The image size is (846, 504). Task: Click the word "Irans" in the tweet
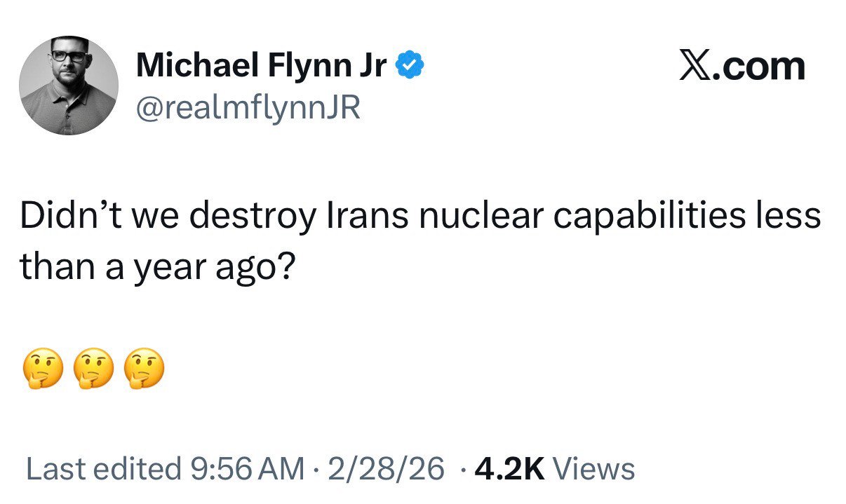click(x=368, y=217)
